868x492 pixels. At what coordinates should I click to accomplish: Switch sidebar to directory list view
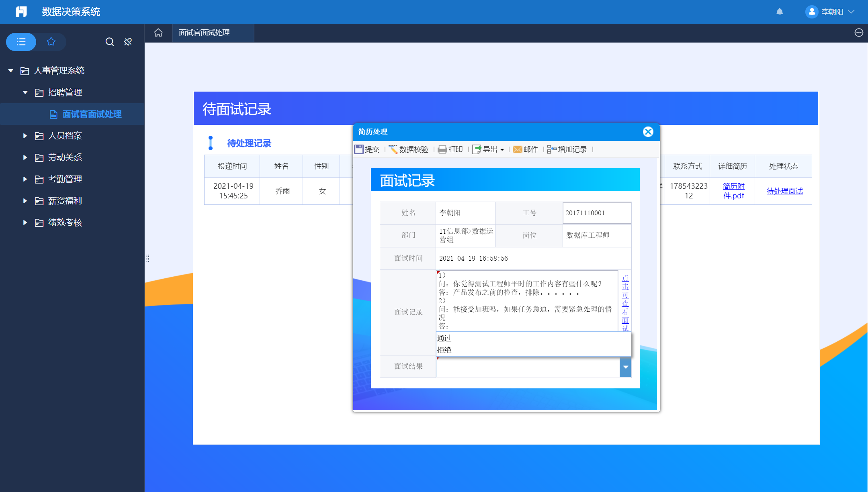pos(21,42)
